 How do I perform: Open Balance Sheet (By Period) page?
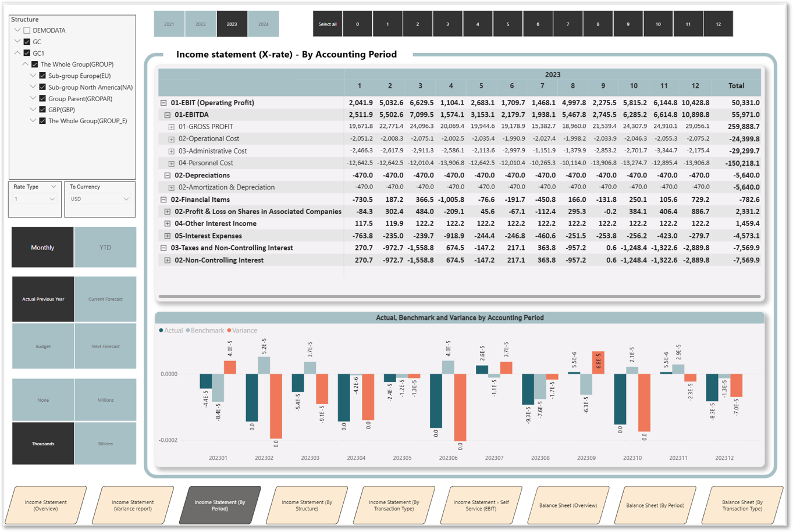(655, 505)
